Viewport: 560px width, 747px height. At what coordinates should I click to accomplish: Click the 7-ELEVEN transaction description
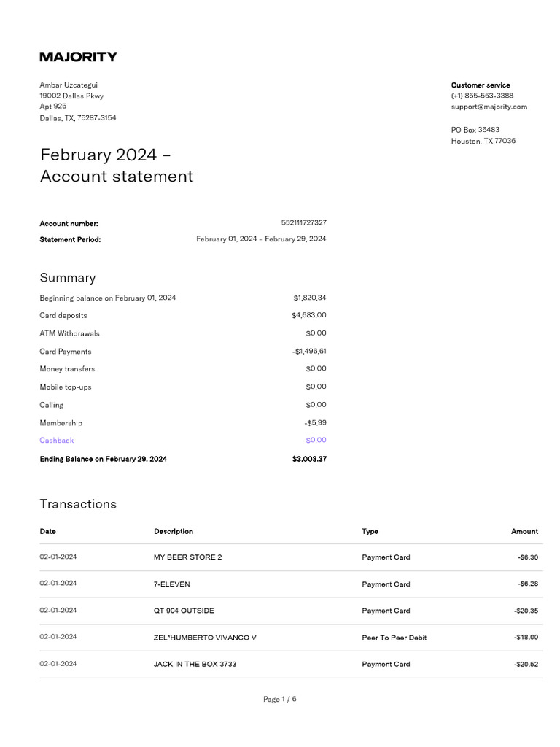click(x=171, y=584)
